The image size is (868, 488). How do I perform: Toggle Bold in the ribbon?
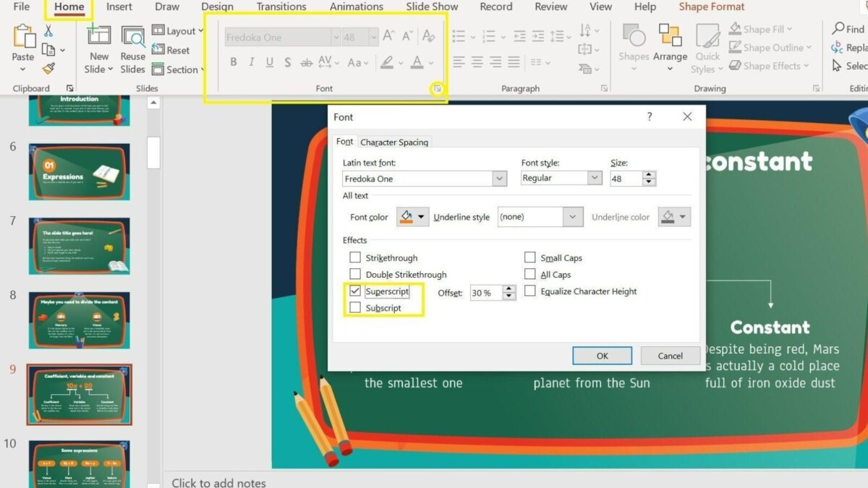pos(233,62)
